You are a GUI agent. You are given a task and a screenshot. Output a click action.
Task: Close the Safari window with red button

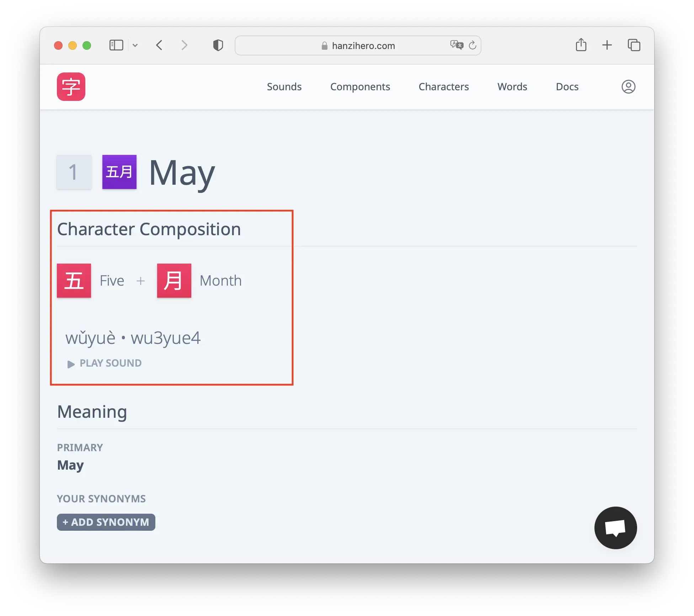tap(58, 45)
